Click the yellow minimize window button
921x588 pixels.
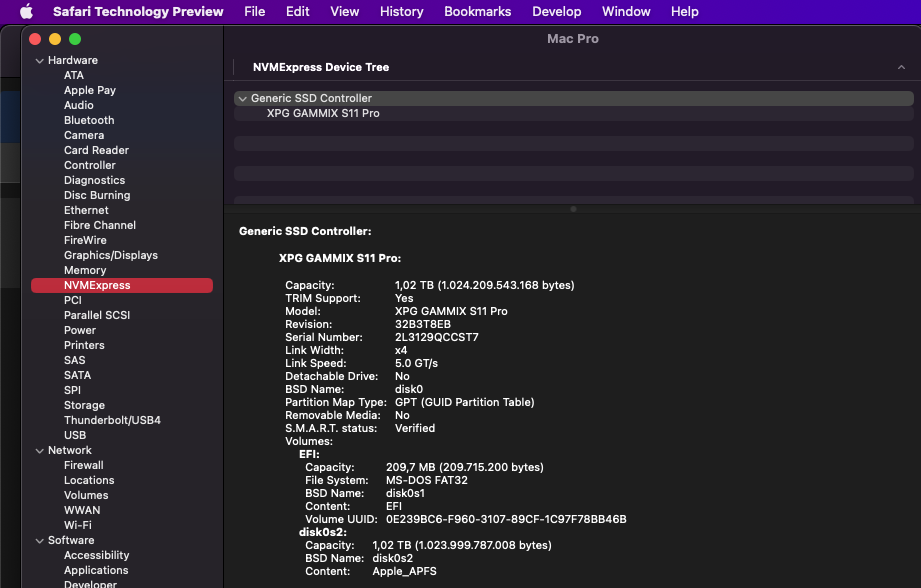(55, 39)
